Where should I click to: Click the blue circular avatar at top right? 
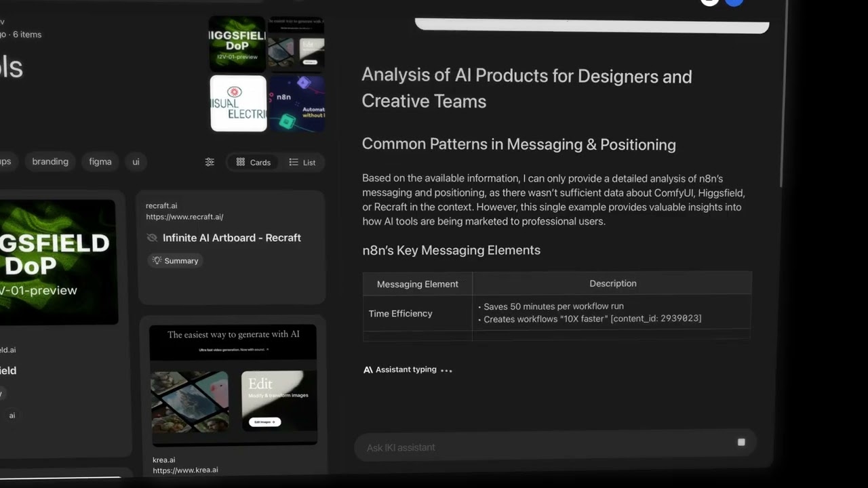[734, 2]
